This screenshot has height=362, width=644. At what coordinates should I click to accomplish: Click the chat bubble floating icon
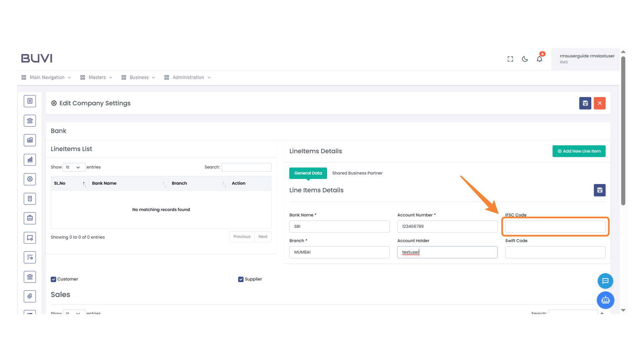click(x=605, y=281)
